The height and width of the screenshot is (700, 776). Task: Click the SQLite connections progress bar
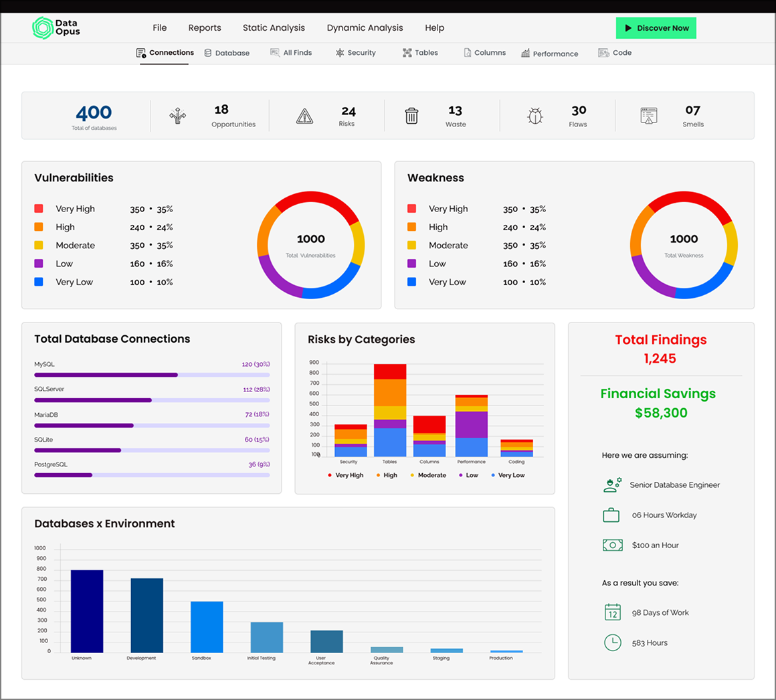152,450
